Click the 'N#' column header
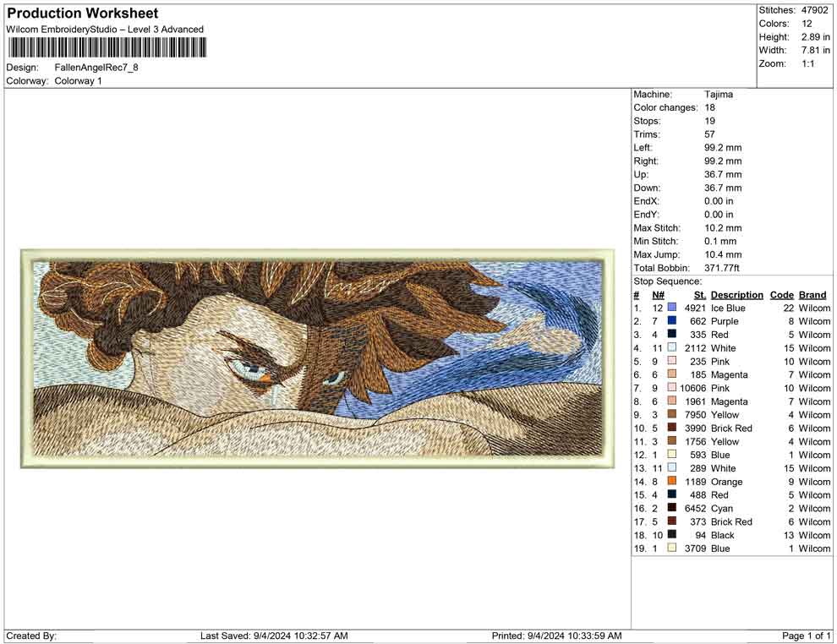 [658, 294]
